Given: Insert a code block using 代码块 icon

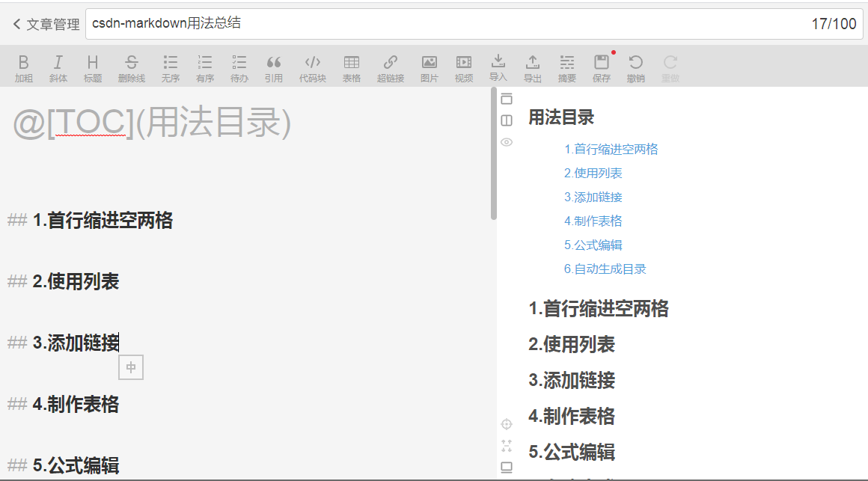Looking at the screenshot, I should click(312, 66).
